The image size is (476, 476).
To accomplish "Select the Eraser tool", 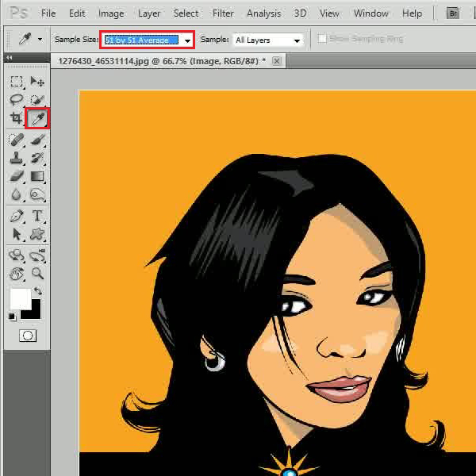I will (x=17, y=176).
